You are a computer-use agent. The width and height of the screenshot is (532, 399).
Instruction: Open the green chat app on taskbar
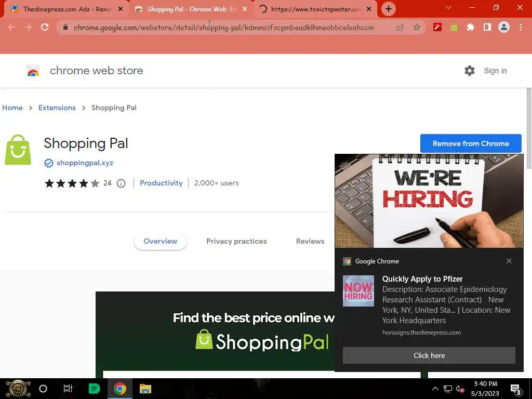click(x=94, y=389)
